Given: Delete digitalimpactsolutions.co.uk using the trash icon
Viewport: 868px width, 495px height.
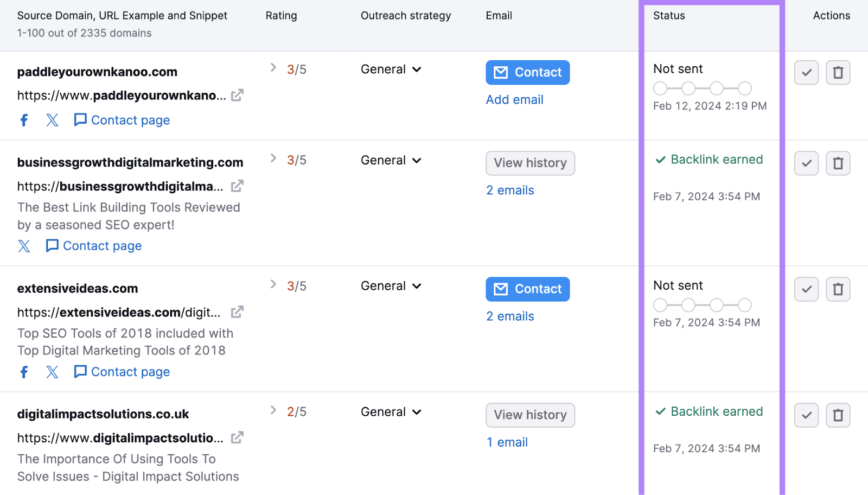Looking at the screenshot, I should (x=838, y=415).
